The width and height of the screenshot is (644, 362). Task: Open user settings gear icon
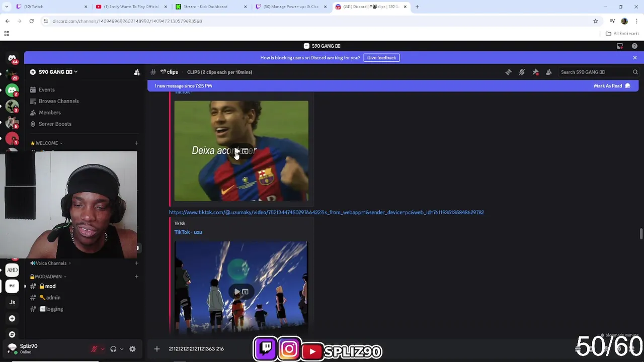tap(132, 349)
